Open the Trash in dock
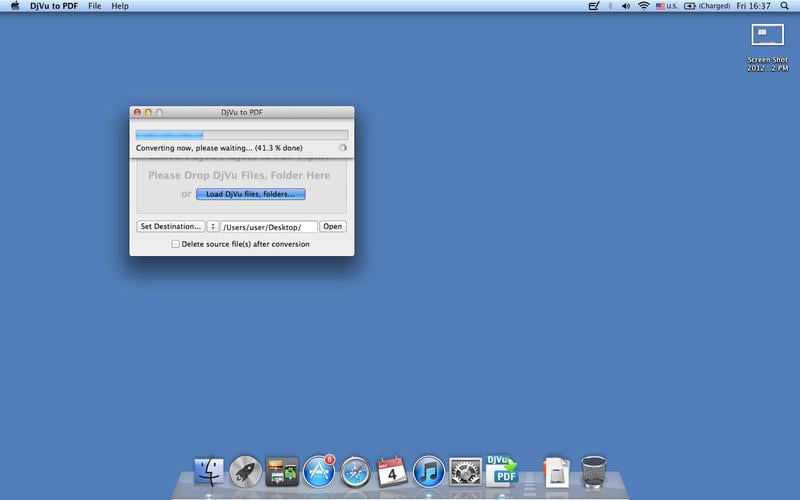Screen dimensions: 800x500 click(594, 471)
